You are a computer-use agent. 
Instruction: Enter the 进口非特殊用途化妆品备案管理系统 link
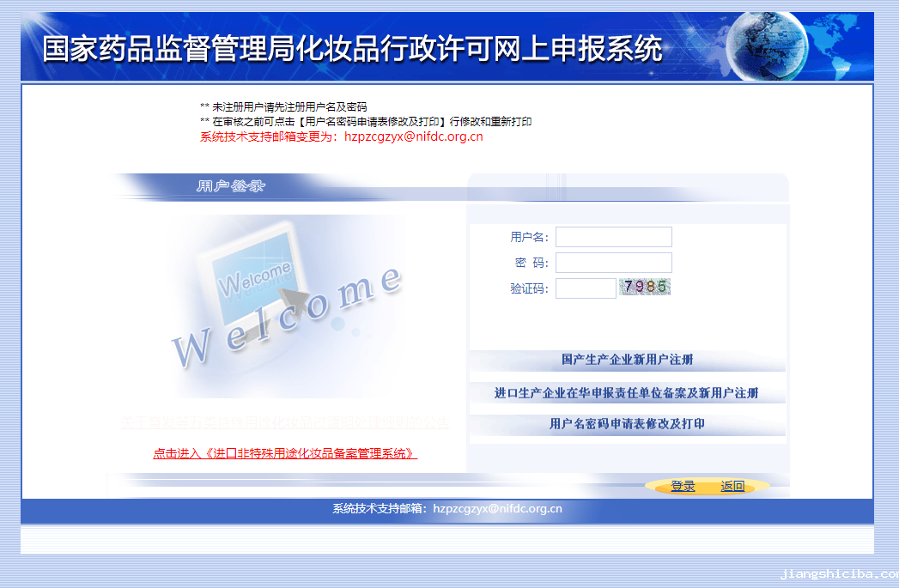(285, 454)
